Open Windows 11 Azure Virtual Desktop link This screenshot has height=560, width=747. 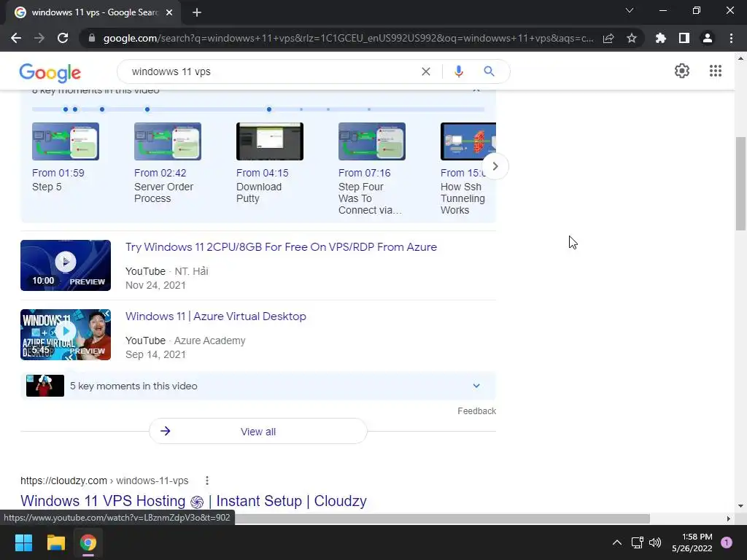pyautogui.click(x=216, y=316)
